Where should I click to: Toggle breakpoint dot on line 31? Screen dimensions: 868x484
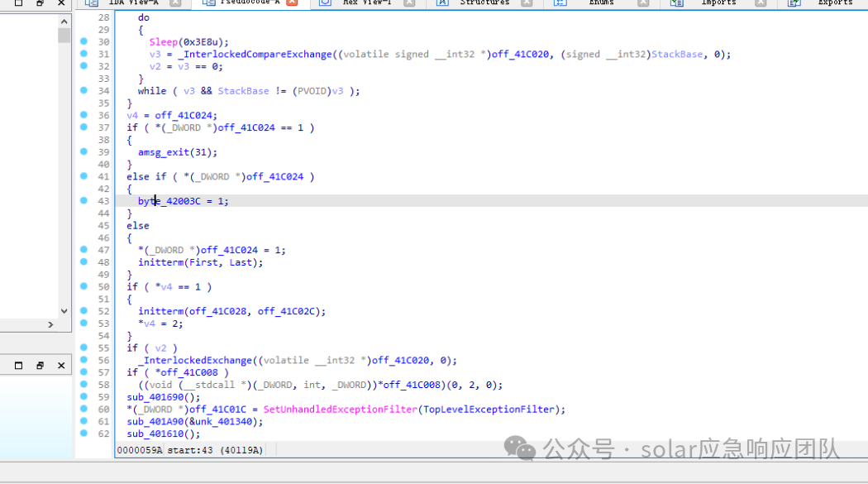pyautogui.click(x=83, y=54)
